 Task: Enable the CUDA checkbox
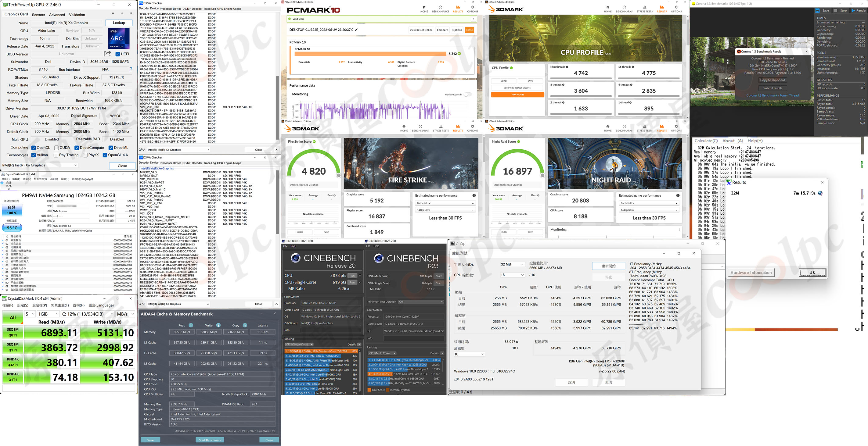56,148
